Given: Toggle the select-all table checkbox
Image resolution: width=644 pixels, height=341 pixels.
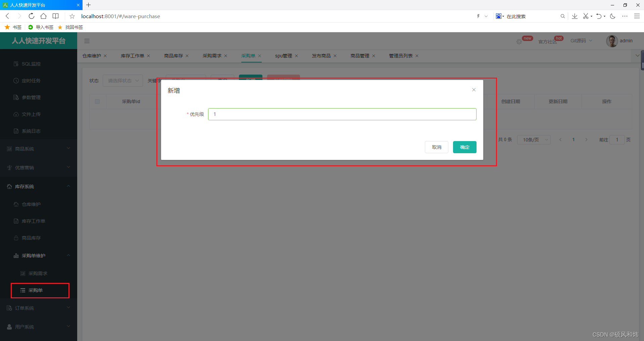Looking at the screenshot, I should 97,101.
